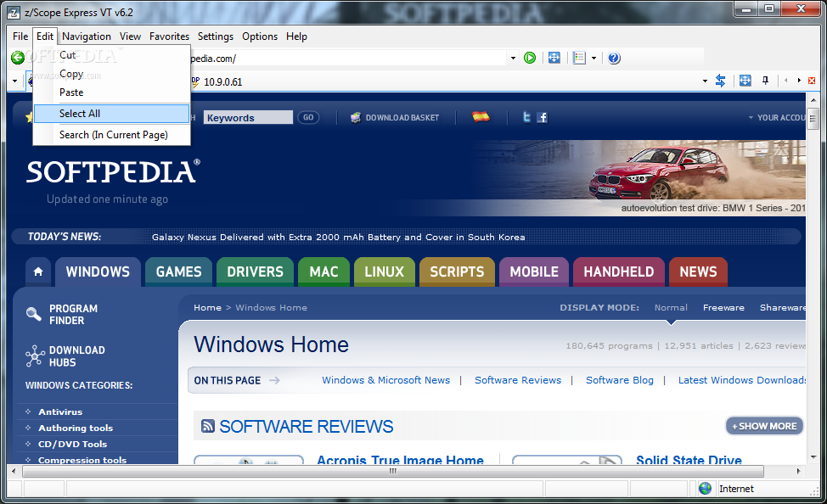The image size is (827, 504).
Task: Switch to the HANDHELD tab
Action: click(619, 272)
